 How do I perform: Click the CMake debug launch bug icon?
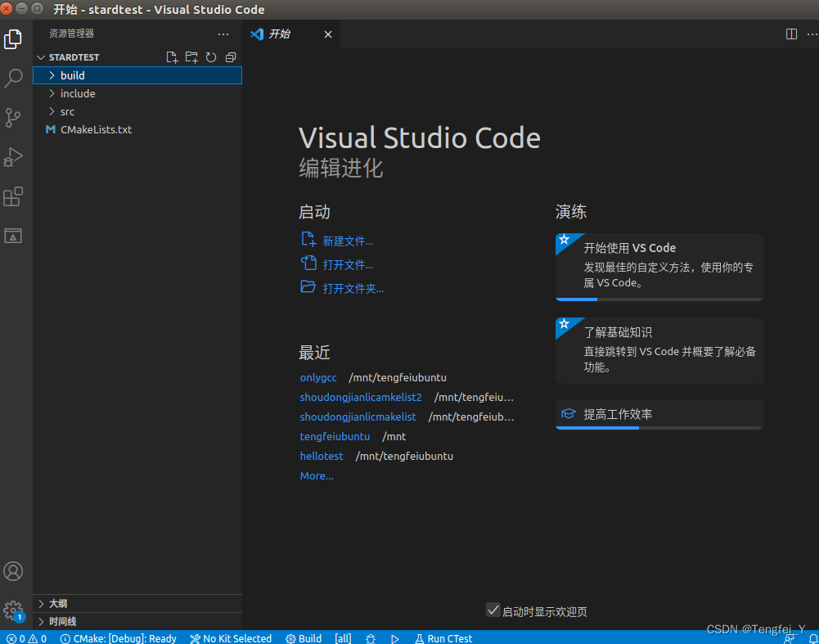point(371,638)
